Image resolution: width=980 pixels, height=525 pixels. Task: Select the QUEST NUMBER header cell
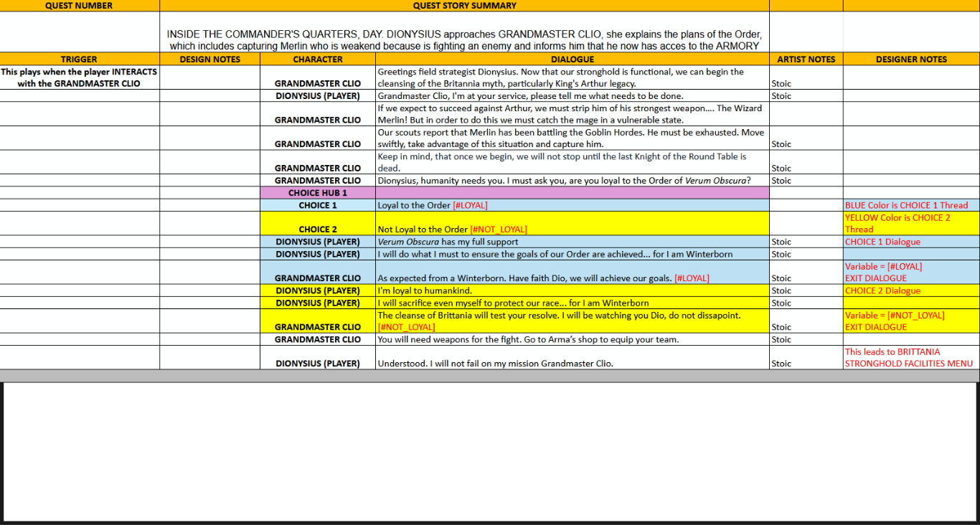(x=79, y=6)
